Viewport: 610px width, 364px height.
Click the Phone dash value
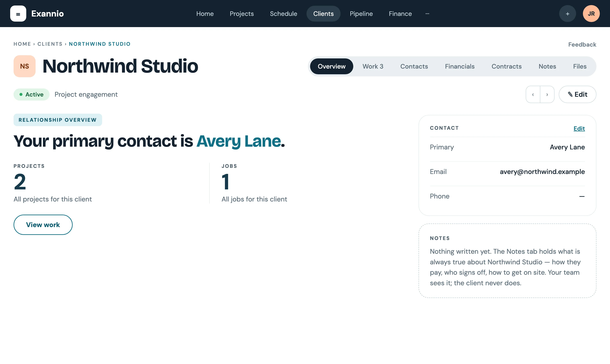tap(582, 196)
